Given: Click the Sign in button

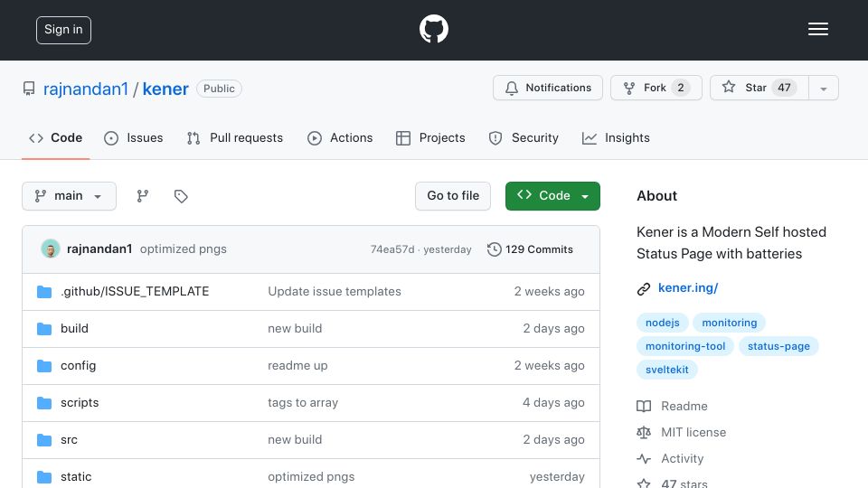Looking at the screenshot, I should pos(63,30).
